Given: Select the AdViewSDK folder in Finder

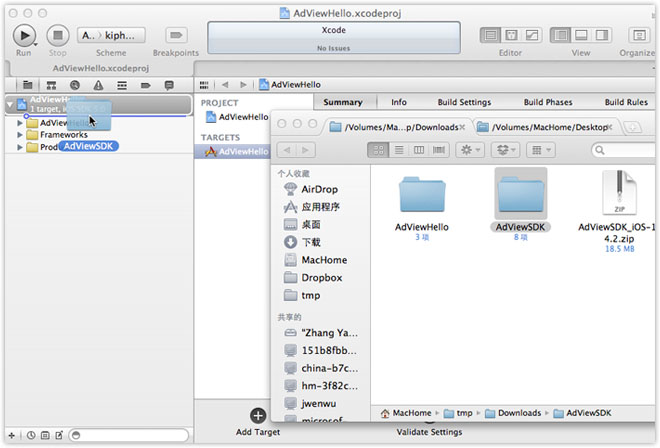Looking at the screenshot, I should 521,198.
